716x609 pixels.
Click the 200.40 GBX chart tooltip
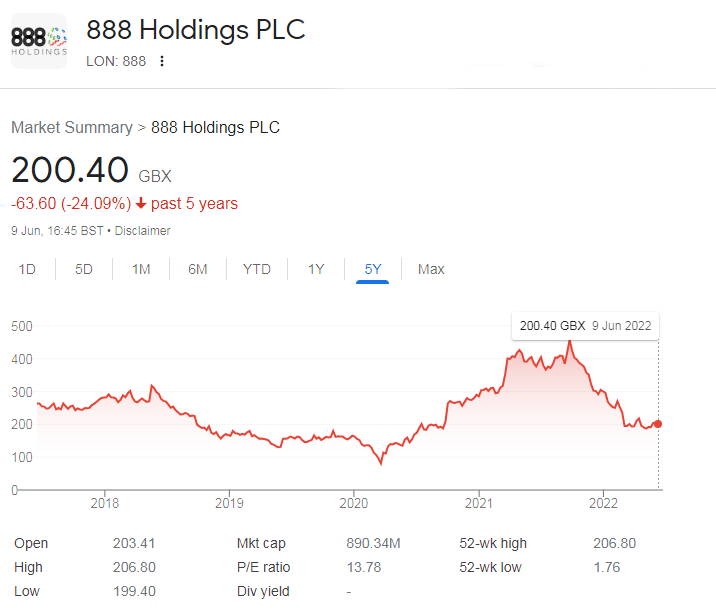click(586, 326)
